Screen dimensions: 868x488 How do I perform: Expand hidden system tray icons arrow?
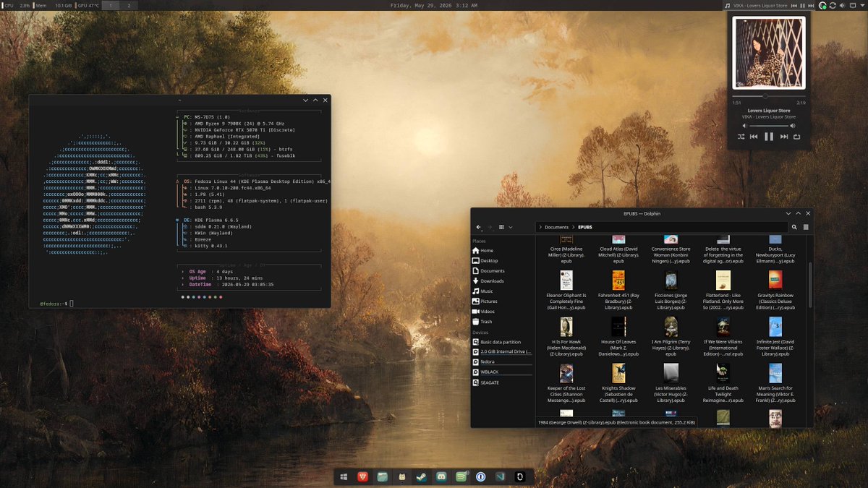861,5
